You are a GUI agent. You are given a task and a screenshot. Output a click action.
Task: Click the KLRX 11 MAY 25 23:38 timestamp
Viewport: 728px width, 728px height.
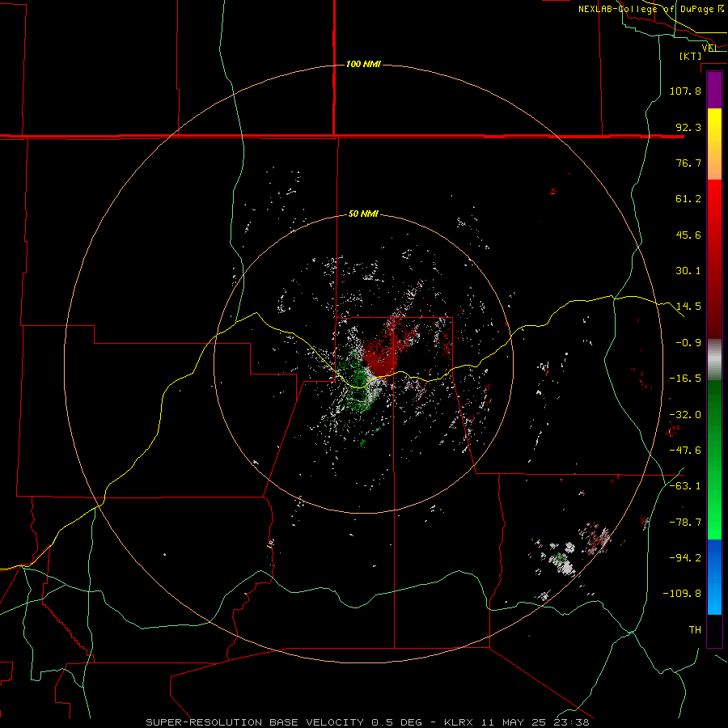516,722
